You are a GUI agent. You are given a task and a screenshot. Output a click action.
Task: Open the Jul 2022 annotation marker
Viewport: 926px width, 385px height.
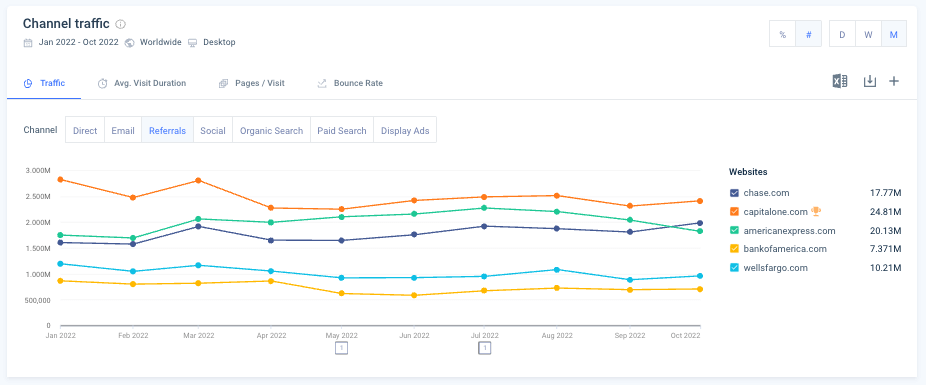[x=484, y=348]
